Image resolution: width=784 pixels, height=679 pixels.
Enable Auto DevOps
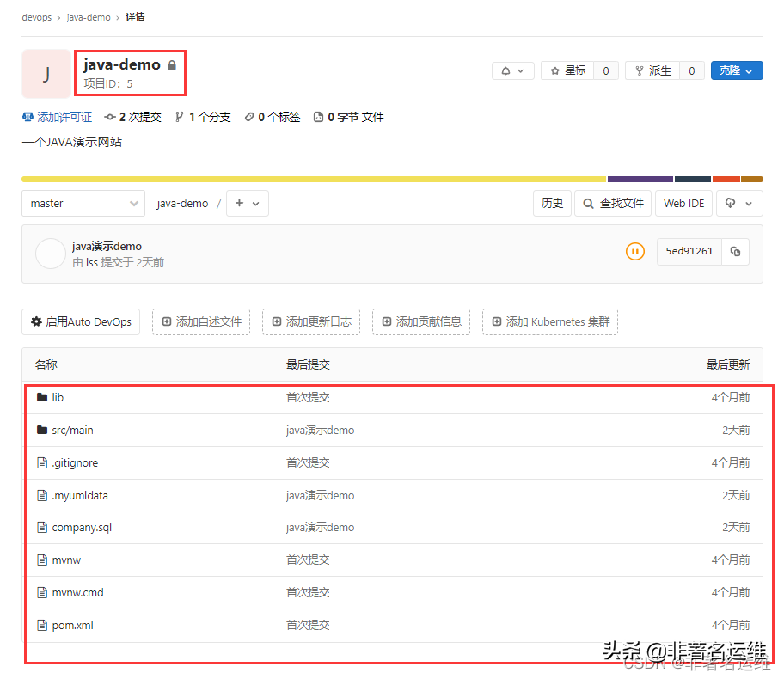[x=81, y=321]
